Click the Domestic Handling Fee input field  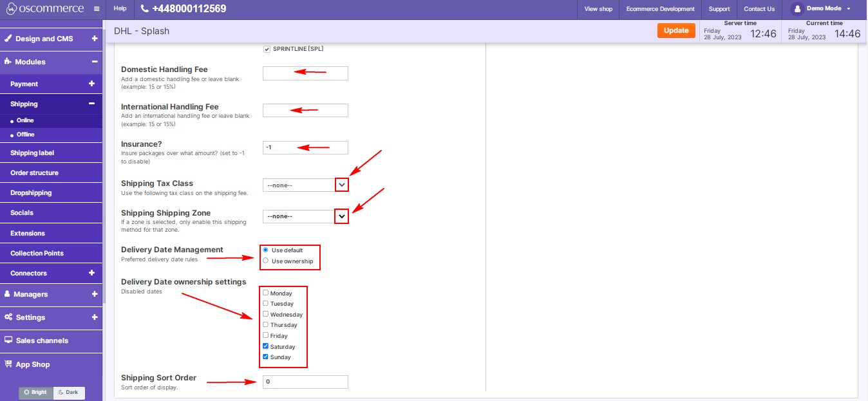305,73
